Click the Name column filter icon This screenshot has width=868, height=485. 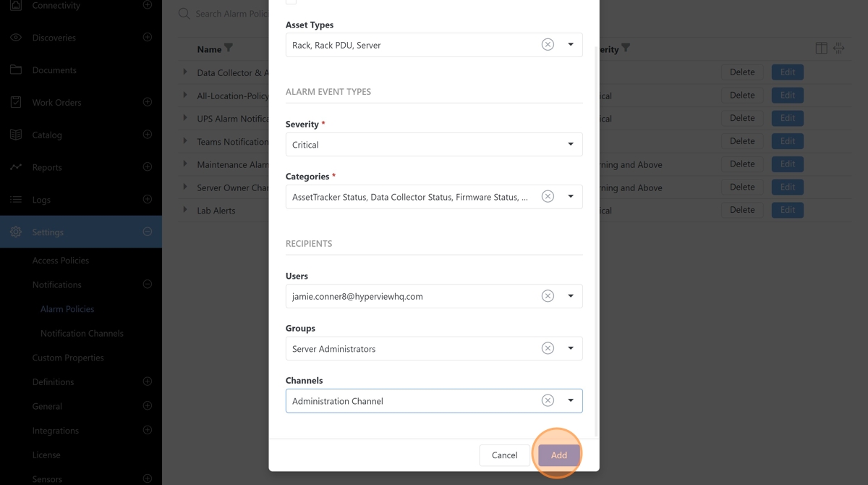coord(229,48)
